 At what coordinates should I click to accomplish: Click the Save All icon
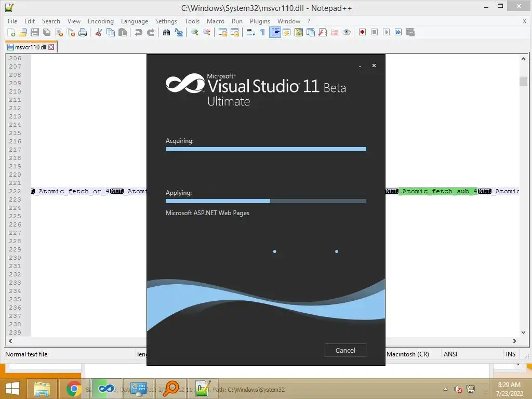pyautogui.click(x=47, y=32)
